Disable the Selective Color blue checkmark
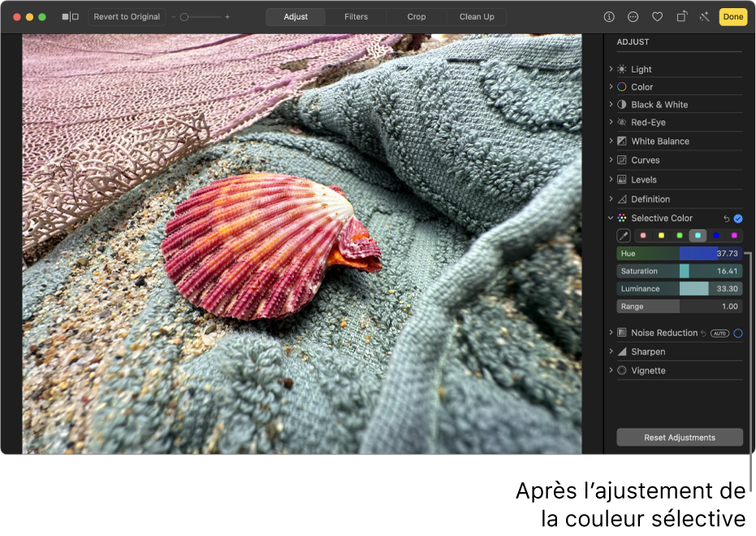The image size is (756, 536). [x=738, y=218]
